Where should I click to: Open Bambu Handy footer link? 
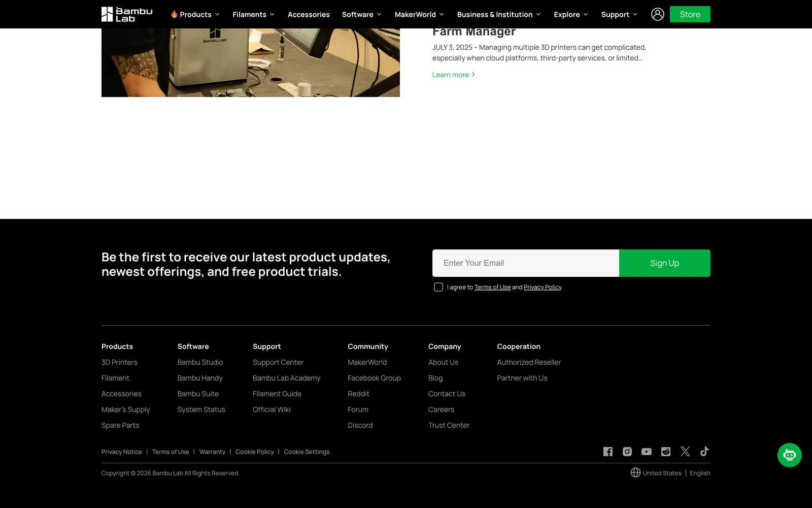200,378
